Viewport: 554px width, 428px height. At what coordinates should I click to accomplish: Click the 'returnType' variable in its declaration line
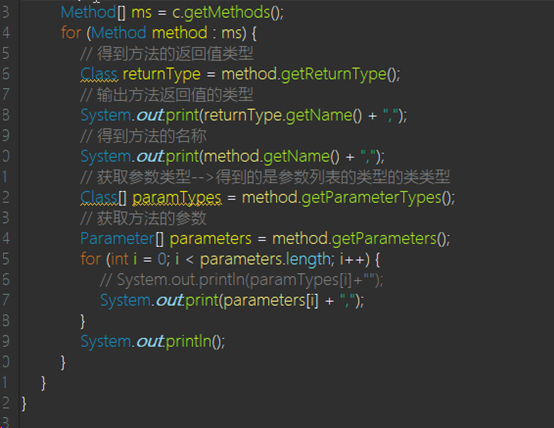click(x=161, y=75)
